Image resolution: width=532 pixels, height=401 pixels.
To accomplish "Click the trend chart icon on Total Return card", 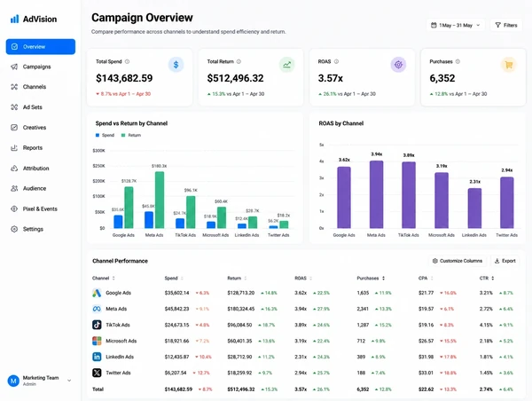I will click(287, 65).
